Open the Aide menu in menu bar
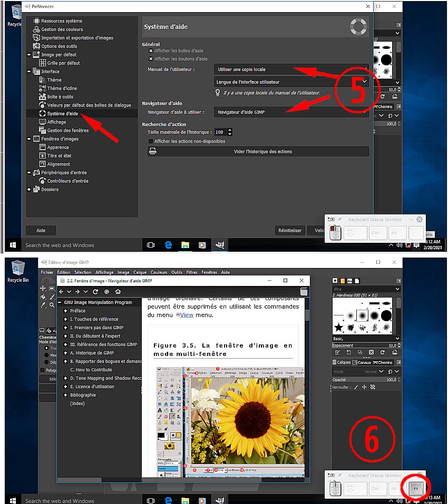448x504 pixels. [x=226, y=272]
